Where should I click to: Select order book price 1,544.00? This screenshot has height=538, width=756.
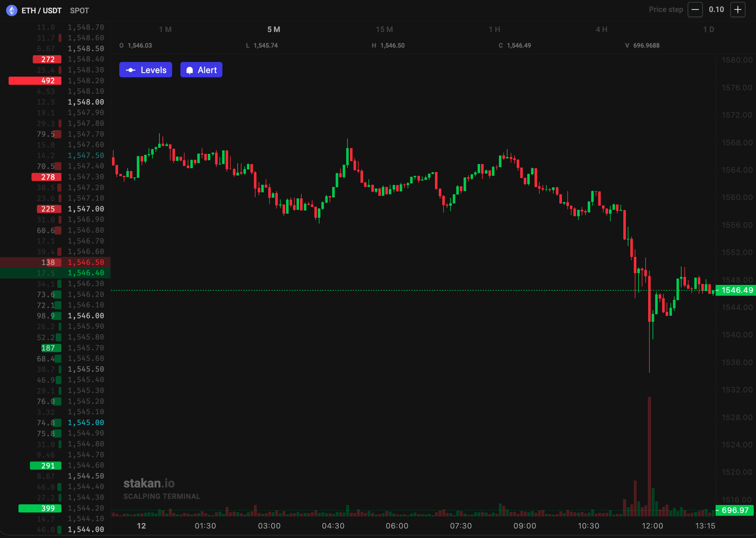[86, 530]
